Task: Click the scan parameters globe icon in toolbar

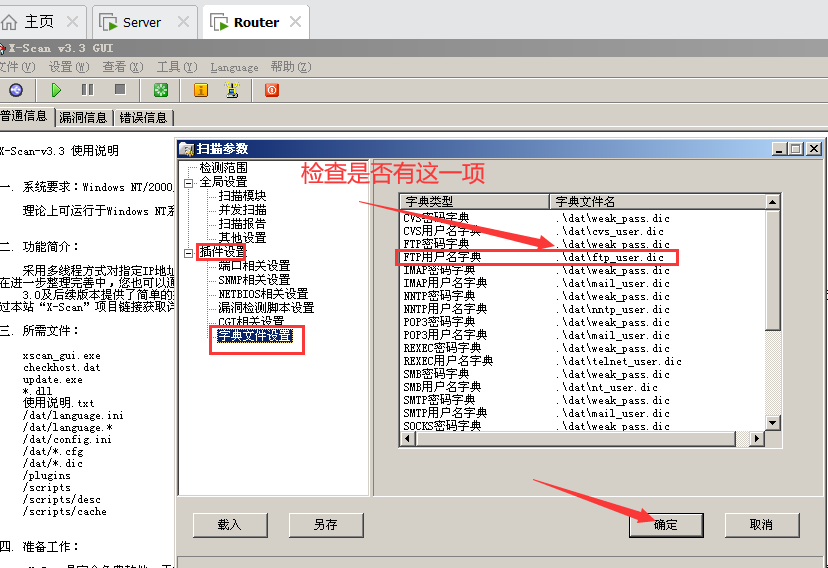Action: pos(16,90)
